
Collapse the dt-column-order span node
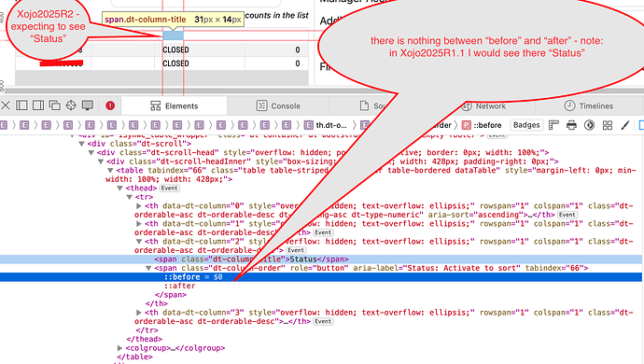click(x=148, y=268)
